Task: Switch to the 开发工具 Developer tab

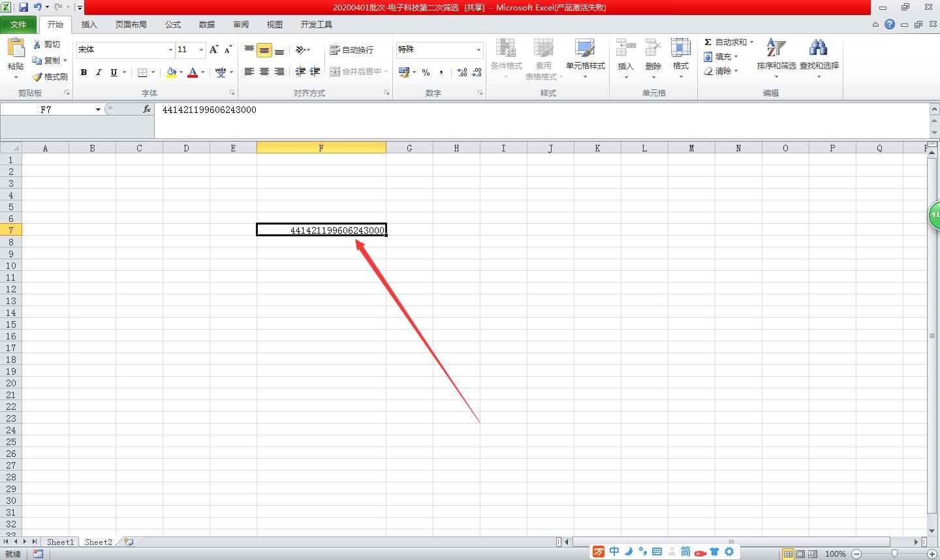Action: click(x=317, y=25)
